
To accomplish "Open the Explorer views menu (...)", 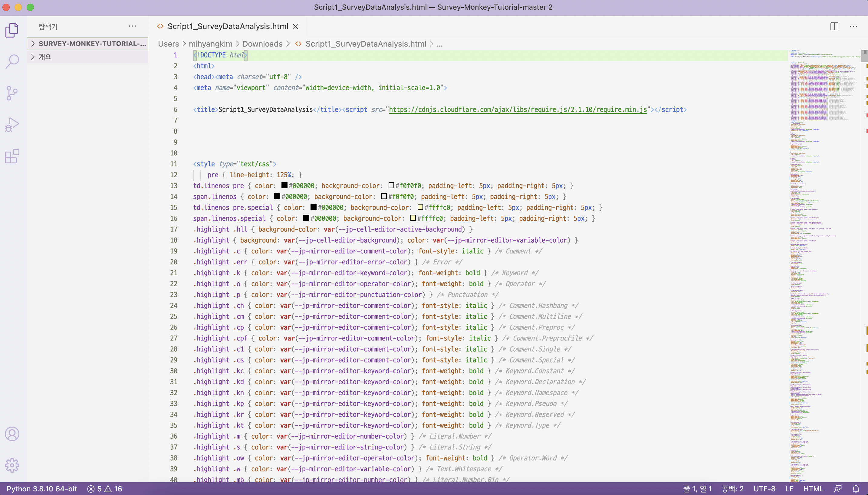I will point(133,26).
